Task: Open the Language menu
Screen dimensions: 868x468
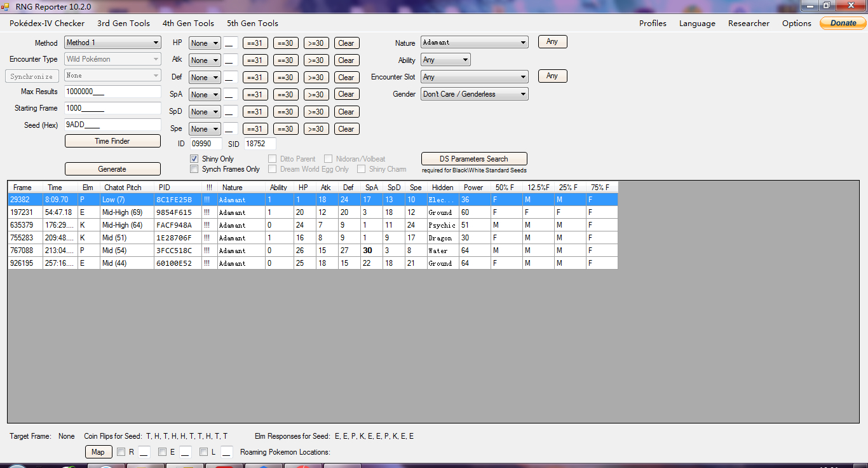Action: [x=697, y=24]
